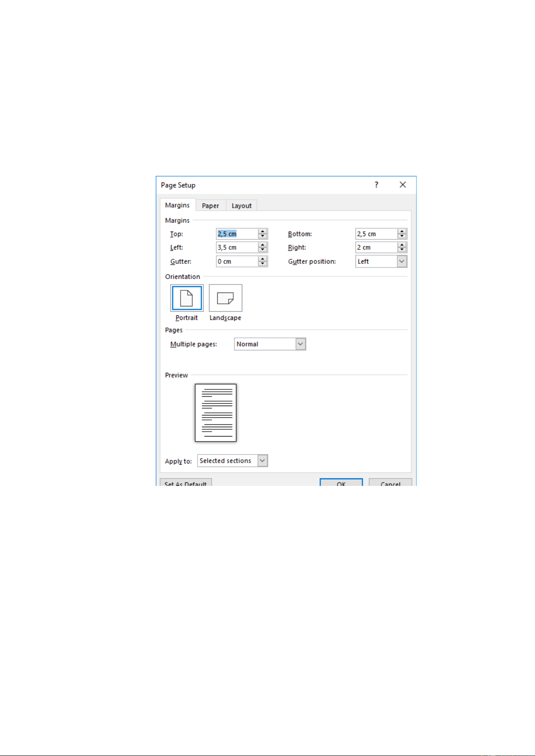Increase the Gutter value with up arrow
Viewport: 535px width, 756px height.
pos(263,259)
